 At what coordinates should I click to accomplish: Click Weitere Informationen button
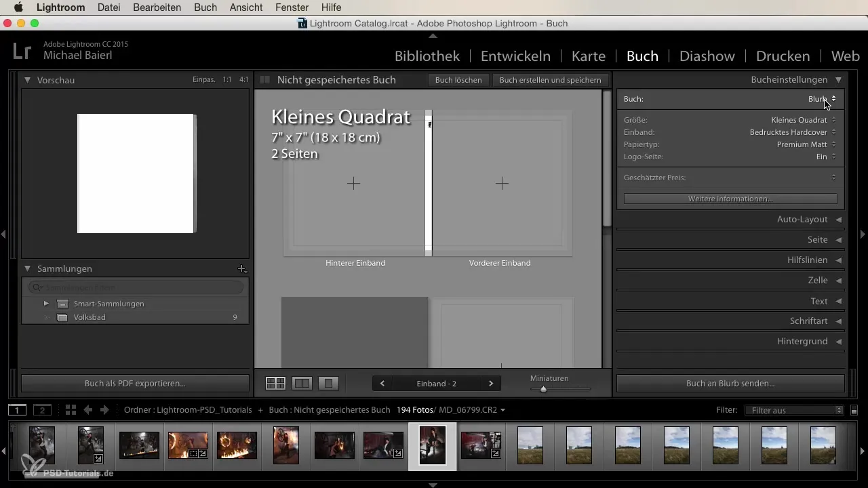coord(730,199)
